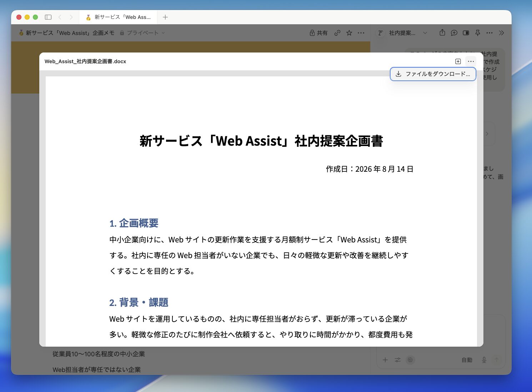
Task: Open the プライベート dropdown in the breadcrumb
Action: coord(142,33)
